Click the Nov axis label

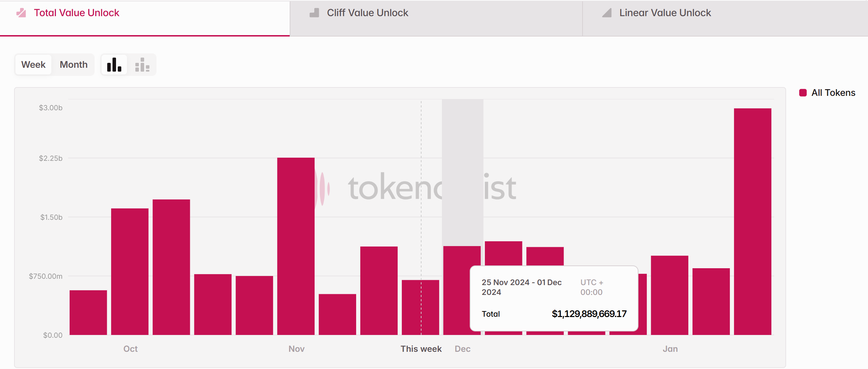pos(296,349)
